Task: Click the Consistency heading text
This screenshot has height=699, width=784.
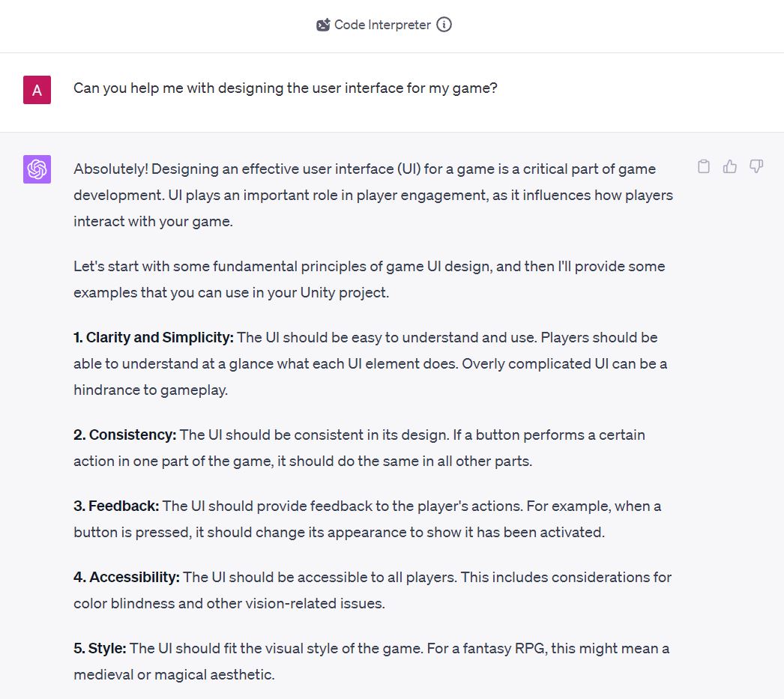Action: click(125, 435)
